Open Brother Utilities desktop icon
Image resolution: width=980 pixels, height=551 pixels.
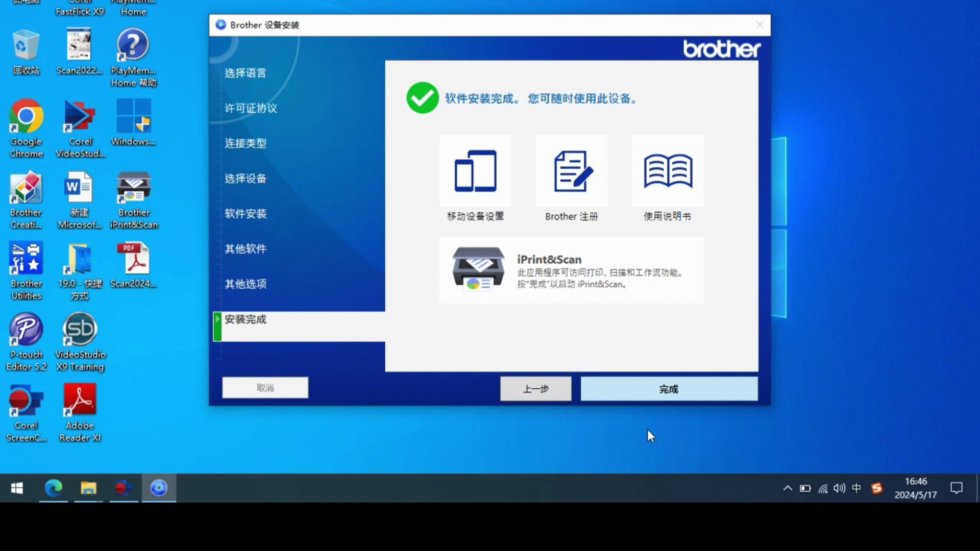click(26, 271)
